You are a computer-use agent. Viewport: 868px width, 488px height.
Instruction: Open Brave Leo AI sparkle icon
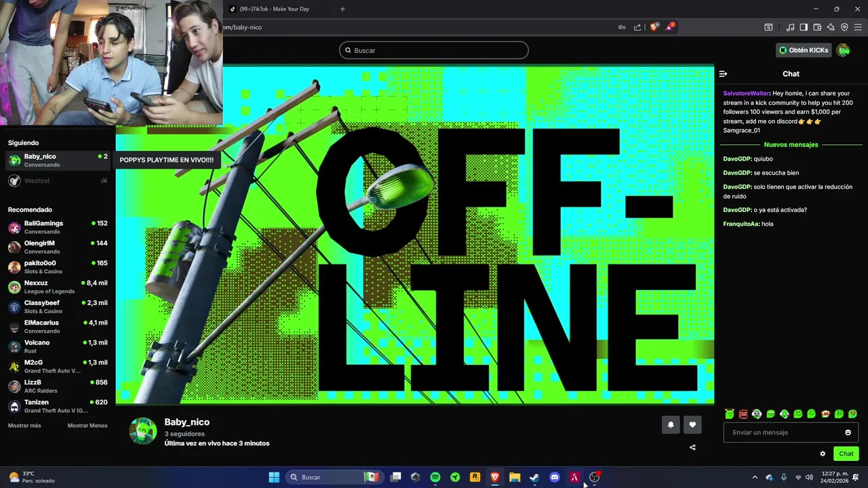pyautogui.click(x=831, y=27)
